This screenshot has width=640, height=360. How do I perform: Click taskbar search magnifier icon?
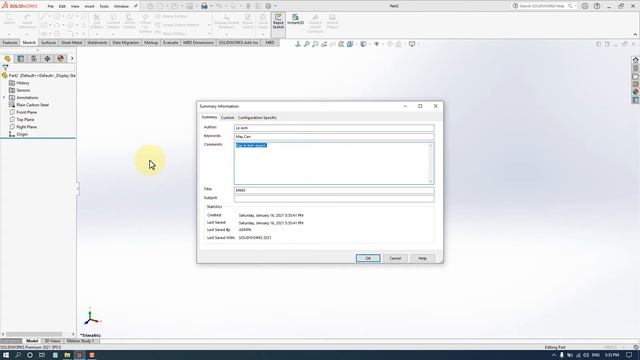click(18, 355)
